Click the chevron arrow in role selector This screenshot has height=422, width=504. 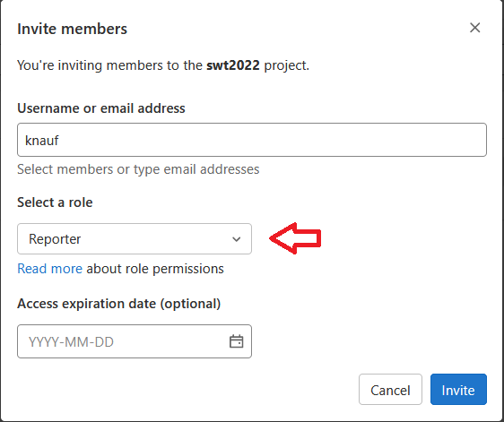click(x=236, y=239)
